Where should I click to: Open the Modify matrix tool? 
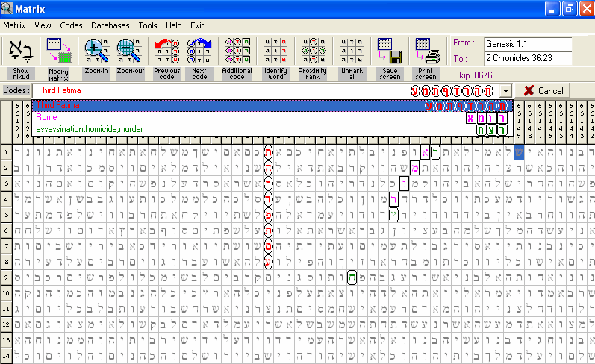coord(58,51)
